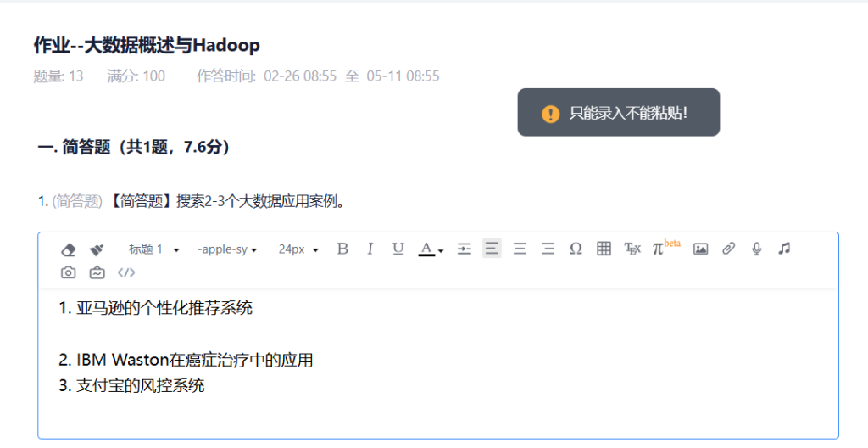Insert special character with Omega icon
The height and width of the screenshot is (448, 868).
pos(576,249)
